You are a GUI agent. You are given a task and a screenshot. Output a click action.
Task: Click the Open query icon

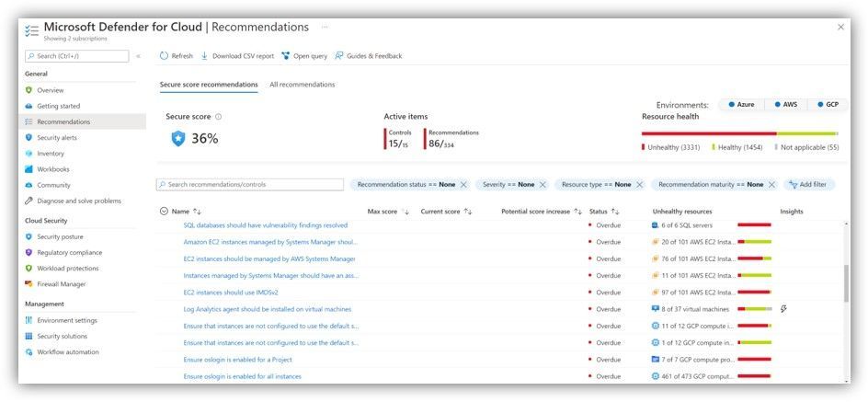286,56
